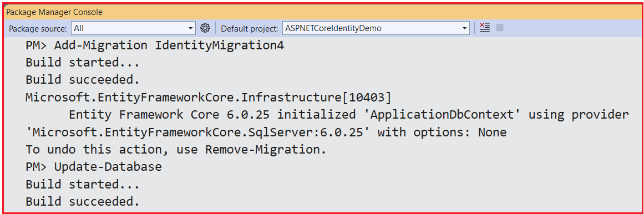Click the 'with options: None' line
Viewport: 644px width, 214px height.
[x=266, y=133]
